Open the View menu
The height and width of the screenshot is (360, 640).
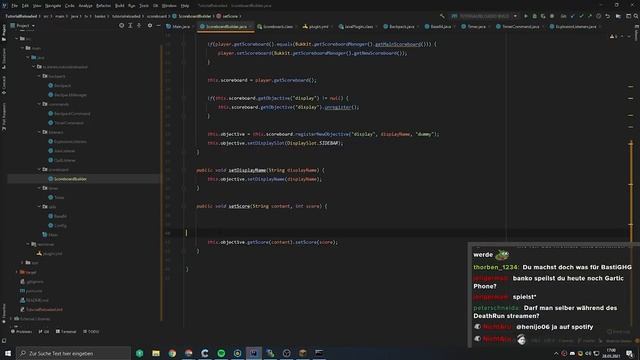[x=37, y=6]
